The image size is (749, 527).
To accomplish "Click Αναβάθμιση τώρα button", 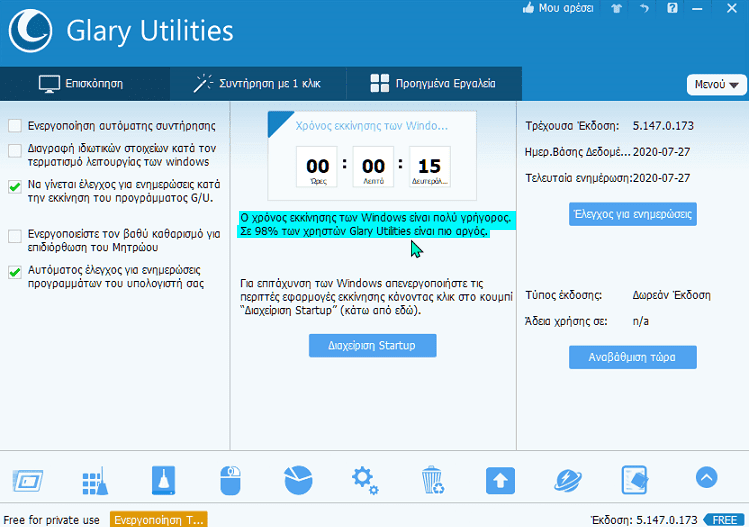I will [632, 357].
